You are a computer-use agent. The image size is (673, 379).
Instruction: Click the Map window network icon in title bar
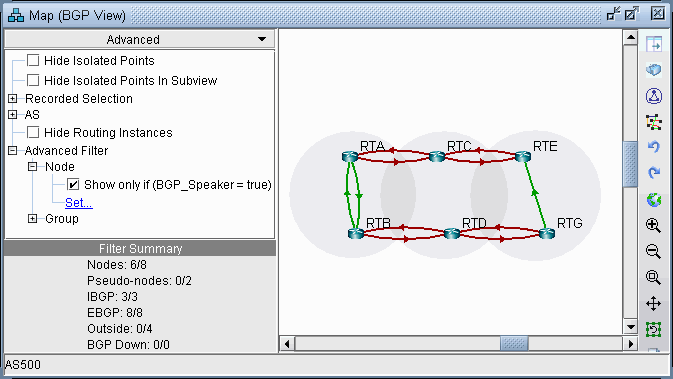pyautogui.click(x=16, y=15)
